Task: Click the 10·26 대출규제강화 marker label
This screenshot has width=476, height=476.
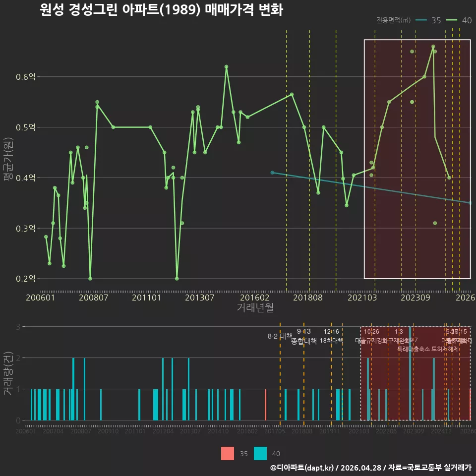Action: click(x=371, y=336)
